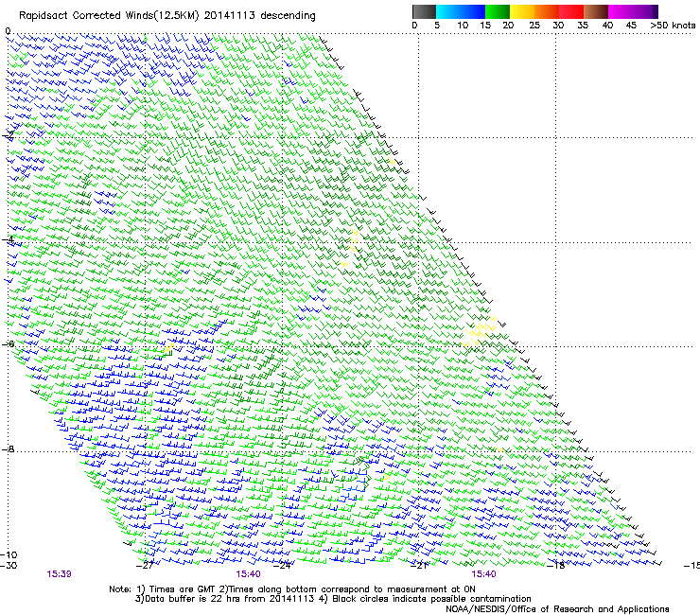
Task: Select the orange 25–30 knots legend segment
Action: pyautogui.click(x=547, y=11)
